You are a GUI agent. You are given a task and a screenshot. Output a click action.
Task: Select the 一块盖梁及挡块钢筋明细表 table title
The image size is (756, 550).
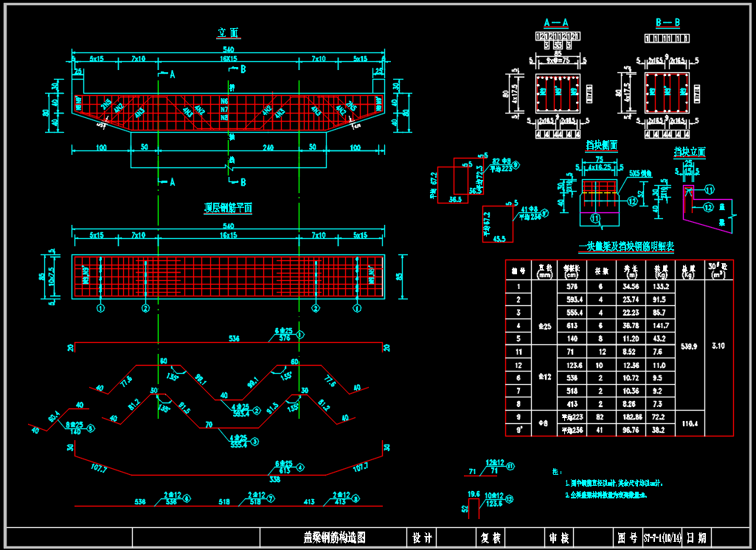point(626,247)
